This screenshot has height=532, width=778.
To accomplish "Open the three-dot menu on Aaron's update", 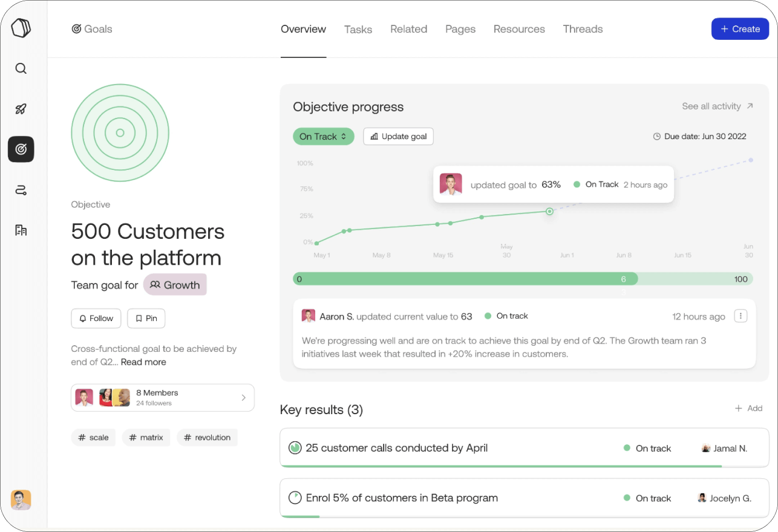I will coord(740,316).
